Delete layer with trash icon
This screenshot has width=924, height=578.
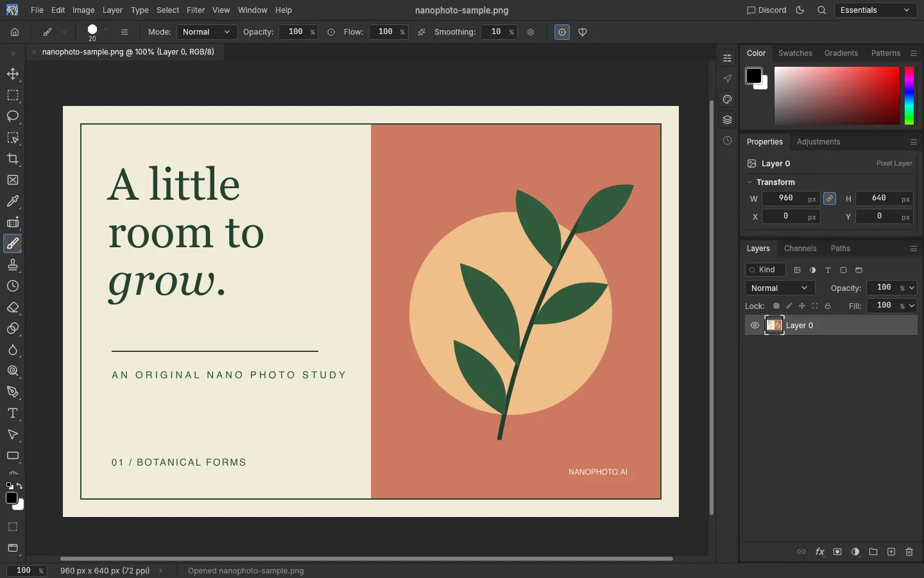pos(909,552)
